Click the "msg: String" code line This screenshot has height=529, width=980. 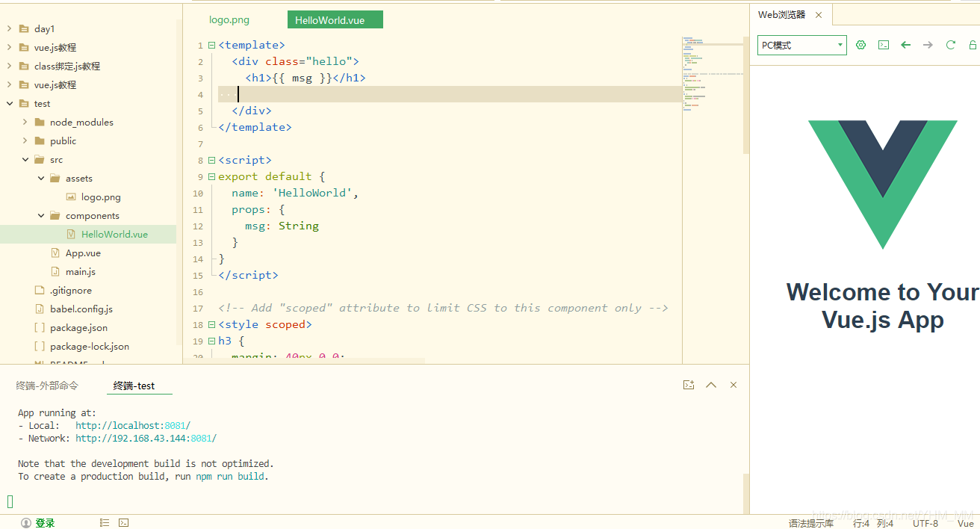[x=282, y=226]
